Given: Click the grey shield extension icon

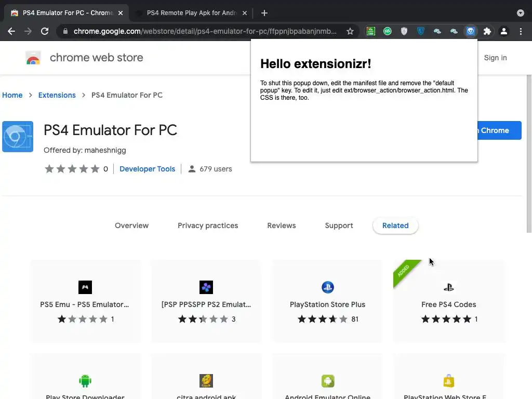Looking at the screenshot, I should (404, 31).
